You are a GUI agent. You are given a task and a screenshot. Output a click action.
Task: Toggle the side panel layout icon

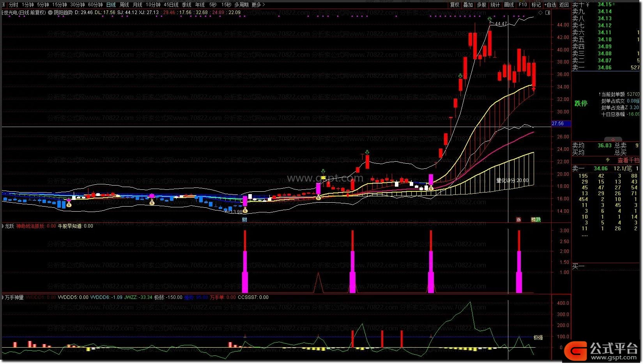tap(548, 12)
